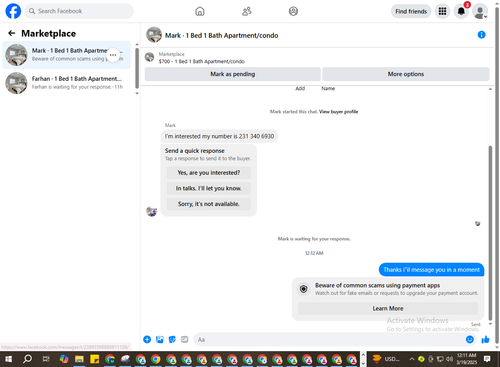The width and height of the screenshot is (500, 367).
Task: Focus the Search Facebook field
Action: click(x=79, y=11)
